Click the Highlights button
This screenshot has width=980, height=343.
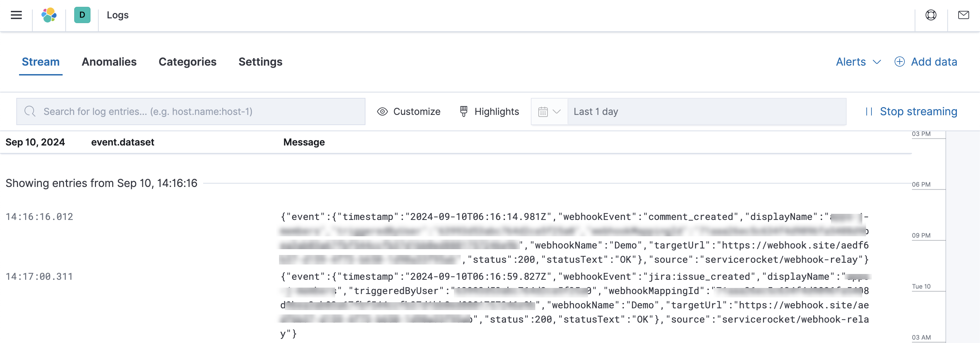coord(489,112)
